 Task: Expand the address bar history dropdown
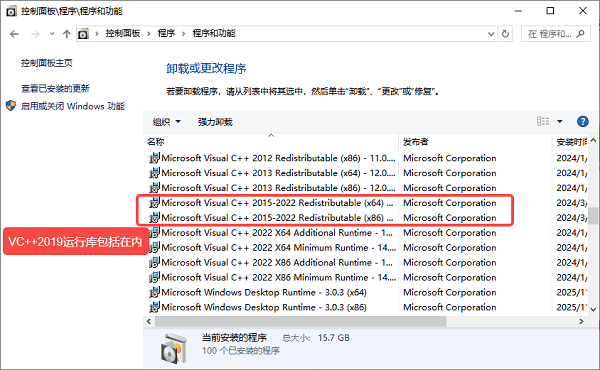[491, 34]
